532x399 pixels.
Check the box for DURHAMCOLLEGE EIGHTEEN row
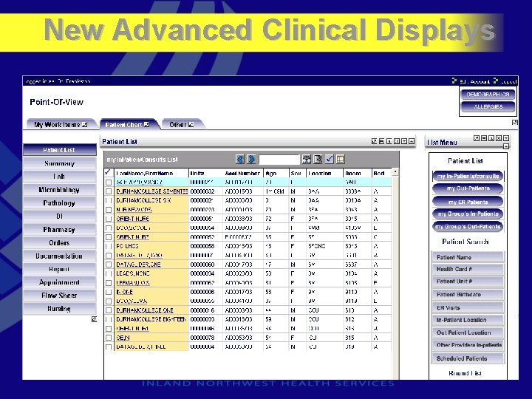[109, 320]
